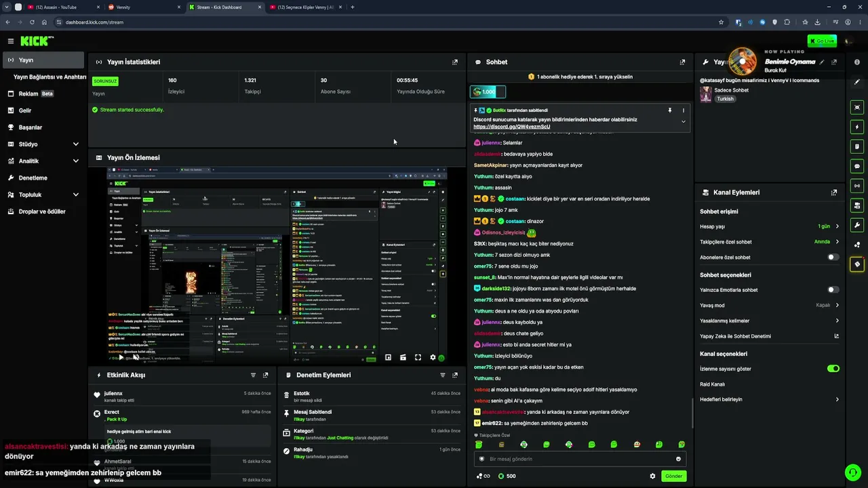Open the discord.gg invite link
This screenshot has width=868, height=488.
point(512,127)
